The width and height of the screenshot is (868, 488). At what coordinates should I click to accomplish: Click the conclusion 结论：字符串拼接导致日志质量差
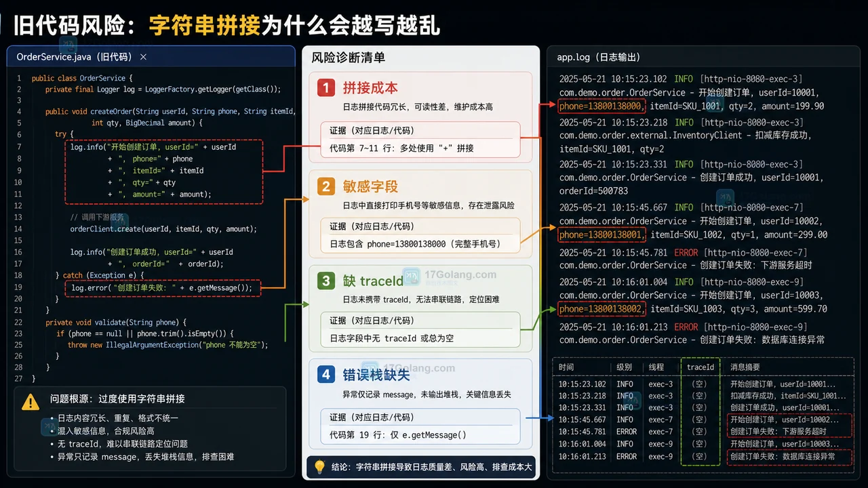(432, 467)
